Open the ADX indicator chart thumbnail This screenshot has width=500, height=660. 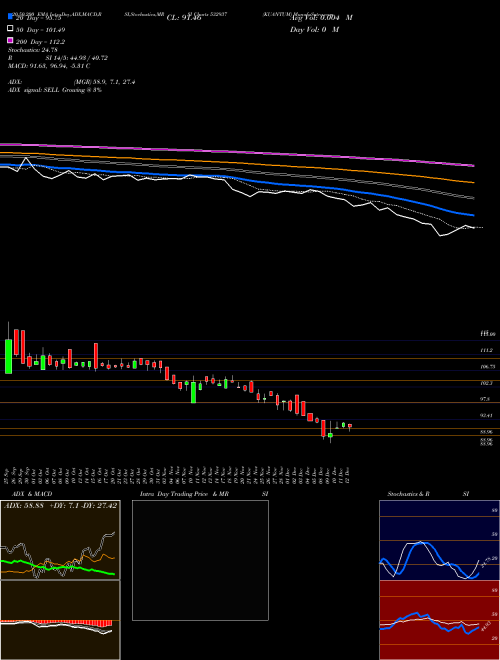[x=60, y=540]
